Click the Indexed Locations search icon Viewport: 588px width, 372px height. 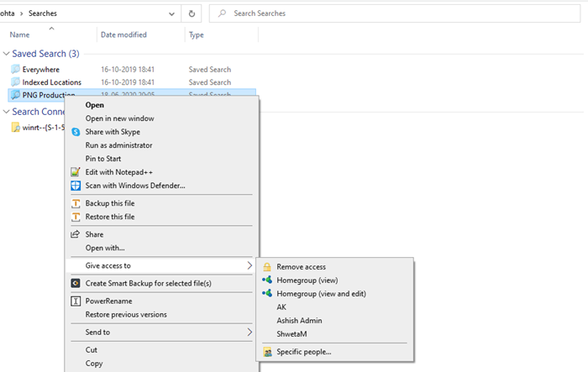(x=15, y=82)
